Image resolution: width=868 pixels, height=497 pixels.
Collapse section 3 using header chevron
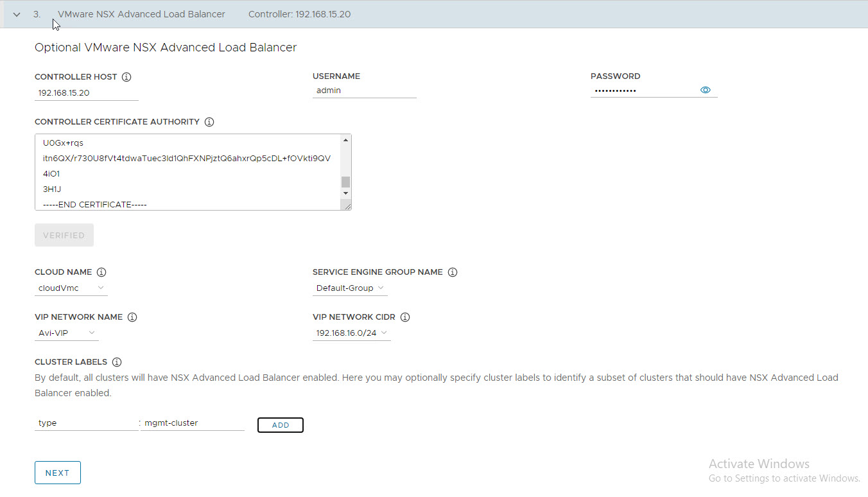(x=17, y=14)
